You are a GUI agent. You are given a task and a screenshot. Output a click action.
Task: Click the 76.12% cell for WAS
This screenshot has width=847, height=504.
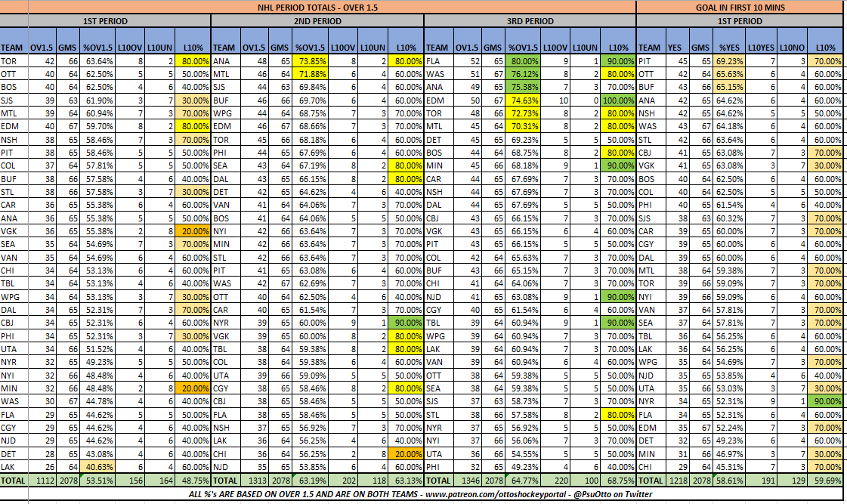(x=522, y=74)
